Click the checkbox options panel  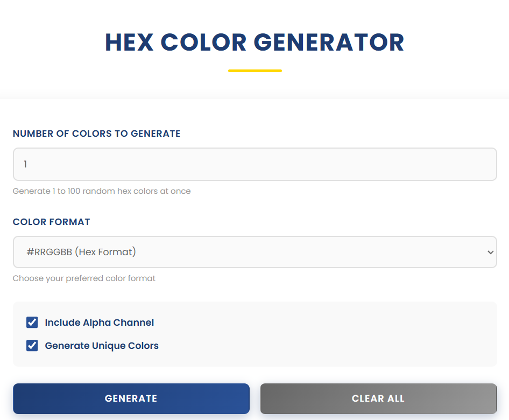pyautogui.click(x=254, y=334)
